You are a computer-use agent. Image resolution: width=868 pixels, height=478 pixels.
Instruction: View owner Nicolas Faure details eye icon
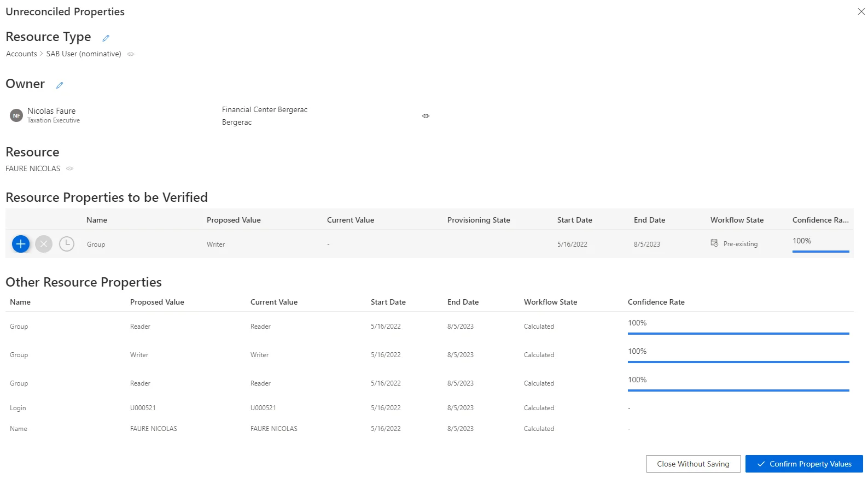426,116
